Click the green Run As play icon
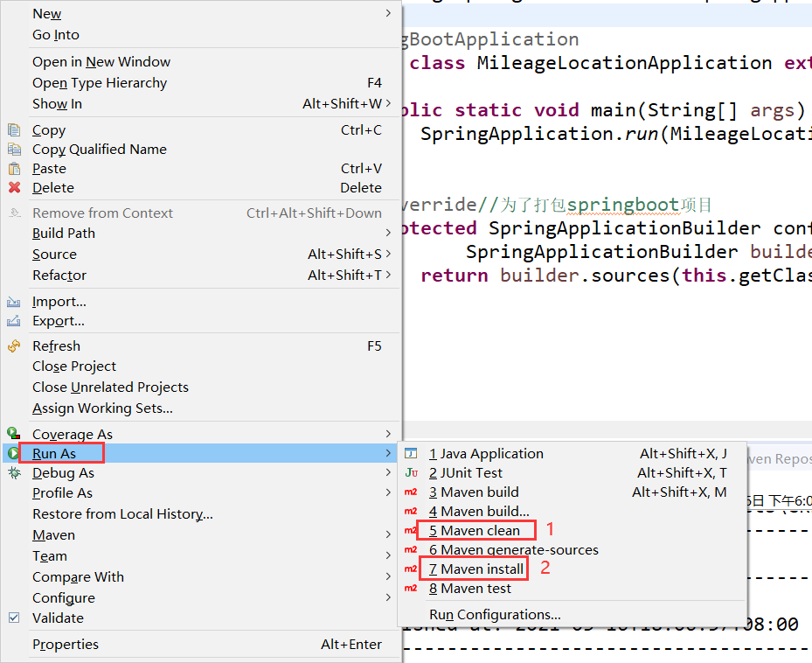812x663 pixels. click(x=14, y=452)
